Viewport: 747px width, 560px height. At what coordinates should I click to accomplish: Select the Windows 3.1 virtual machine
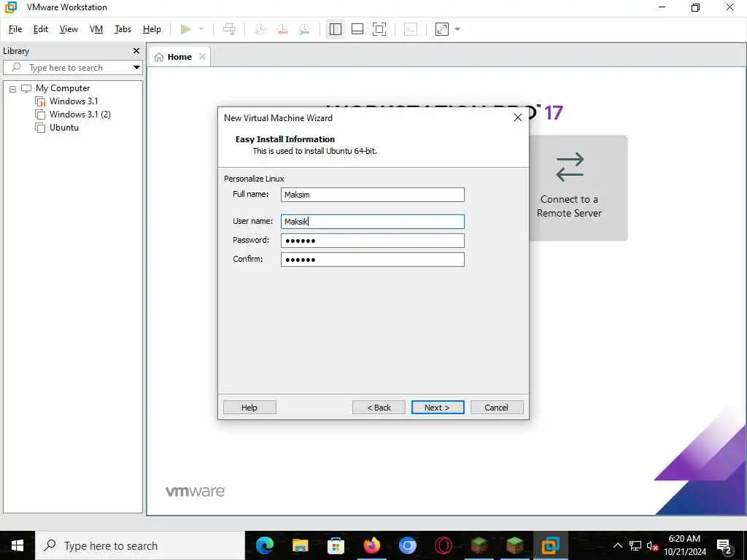click(x=74, y=101)
